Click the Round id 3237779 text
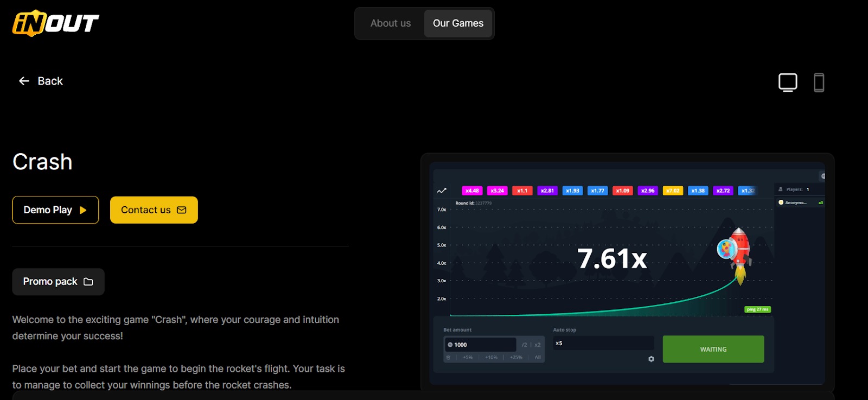868x400 pixels. [473, 203]
